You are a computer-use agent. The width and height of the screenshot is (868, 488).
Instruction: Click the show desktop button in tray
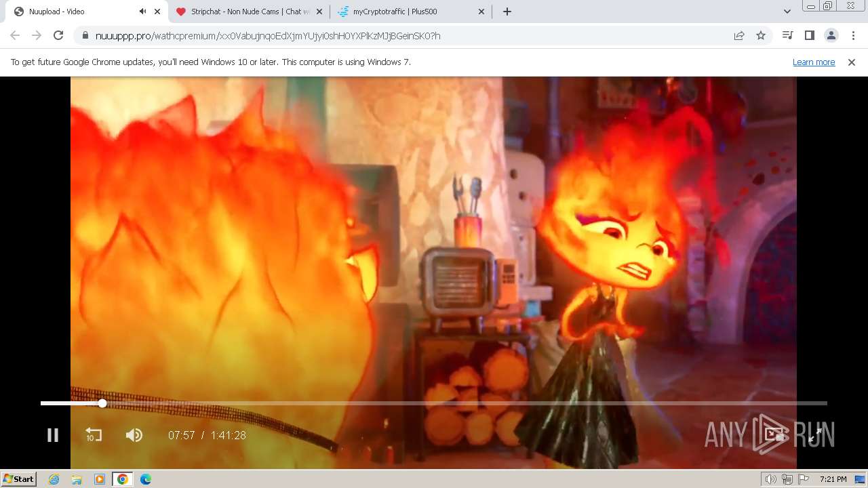(x=860, y=479)
